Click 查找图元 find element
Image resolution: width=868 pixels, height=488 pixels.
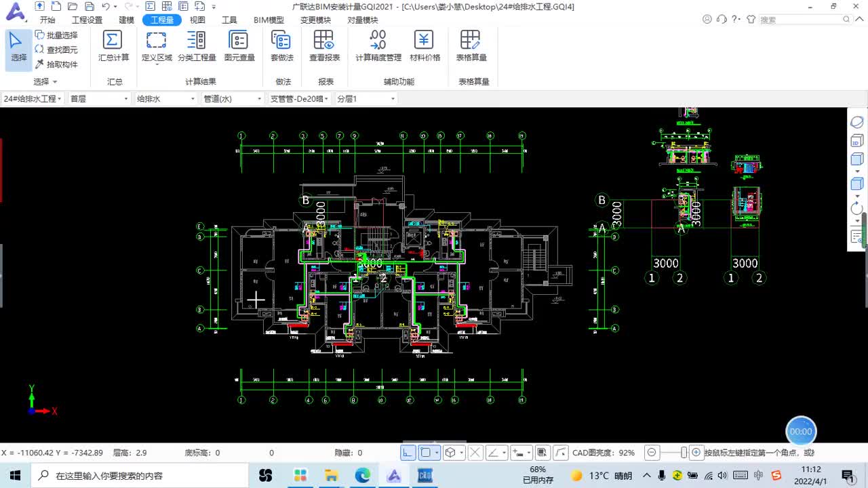[x=56, y=49]
